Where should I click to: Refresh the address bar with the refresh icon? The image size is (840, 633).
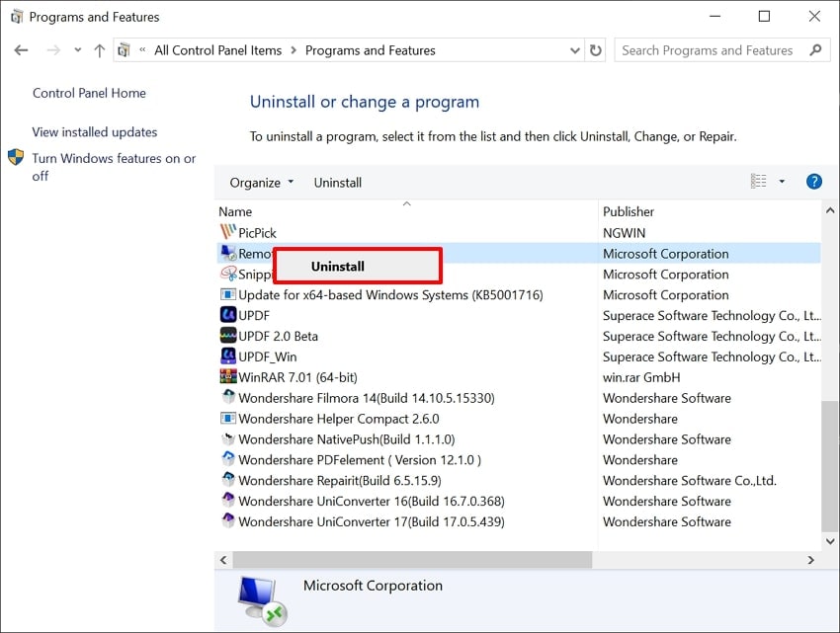tap(595, 49)
